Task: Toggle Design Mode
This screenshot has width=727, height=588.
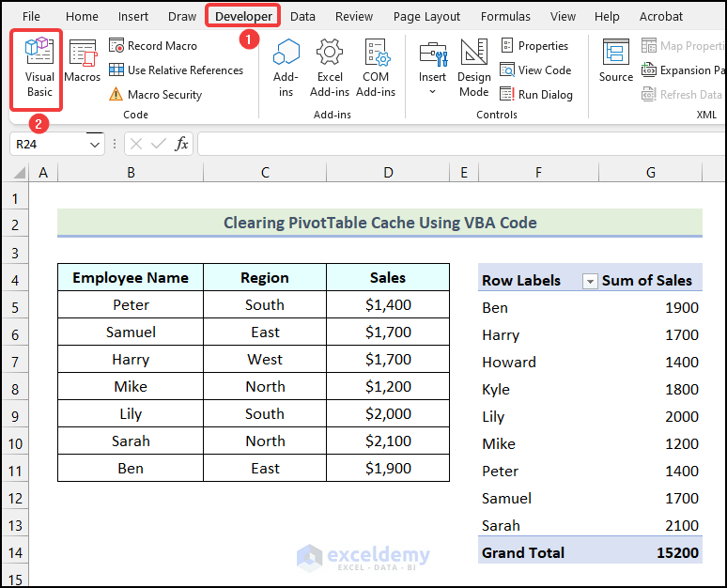Action: coord(473,69)
